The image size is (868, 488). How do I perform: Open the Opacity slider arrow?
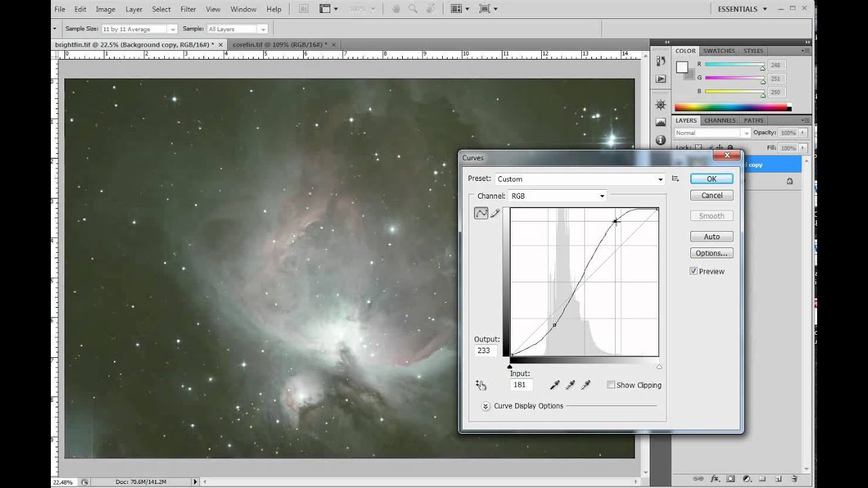pyautogui.click(x=803, y=133)
